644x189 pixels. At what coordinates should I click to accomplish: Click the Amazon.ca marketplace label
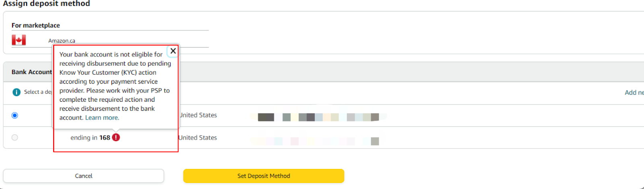62,41
